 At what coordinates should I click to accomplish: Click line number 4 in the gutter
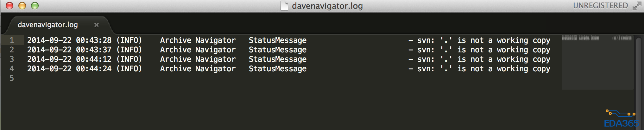(x=12, y=69)
